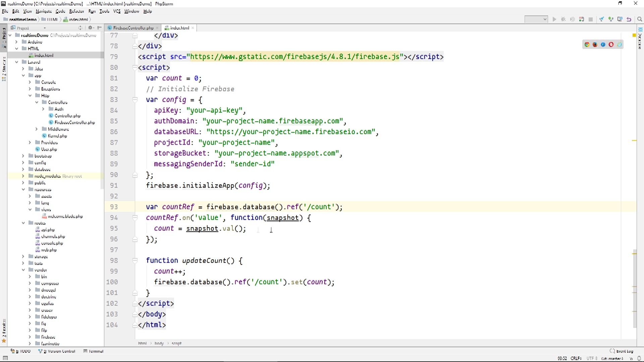
Task: Fold the config object at line 83
Action: pos(135,100)
